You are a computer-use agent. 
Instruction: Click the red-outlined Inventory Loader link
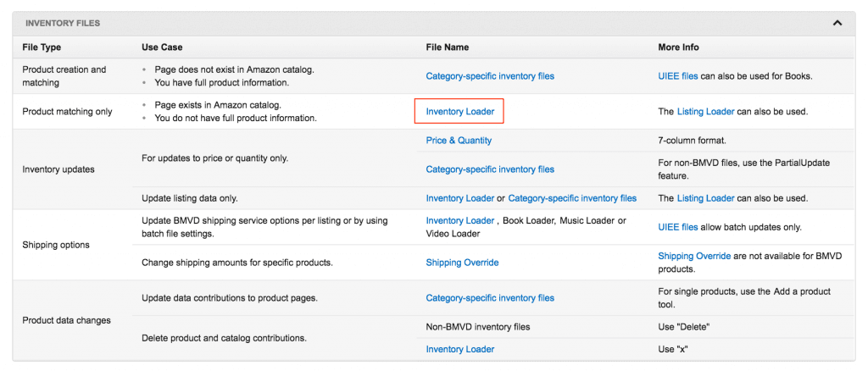point(459,112)
